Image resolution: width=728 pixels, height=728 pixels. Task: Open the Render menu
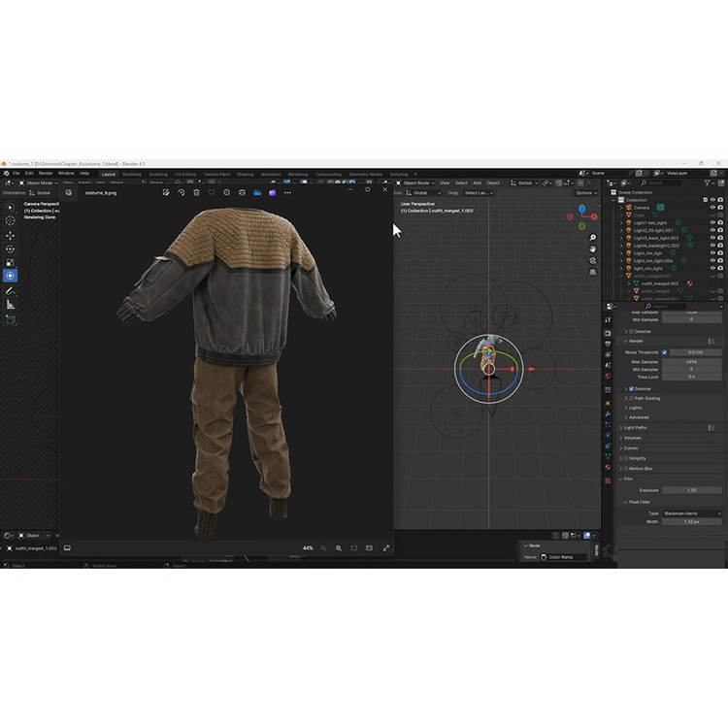click(x=46, y=174)
